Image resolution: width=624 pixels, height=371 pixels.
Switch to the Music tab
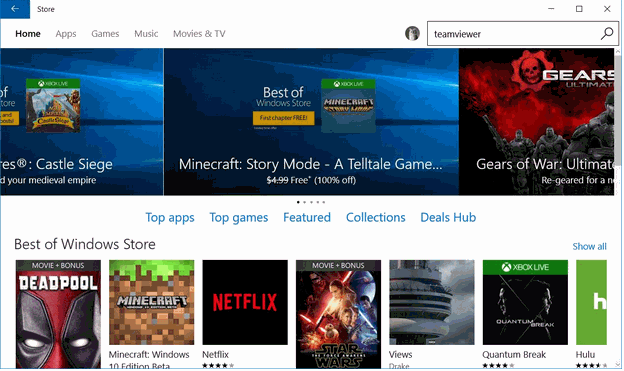point(146,34)
